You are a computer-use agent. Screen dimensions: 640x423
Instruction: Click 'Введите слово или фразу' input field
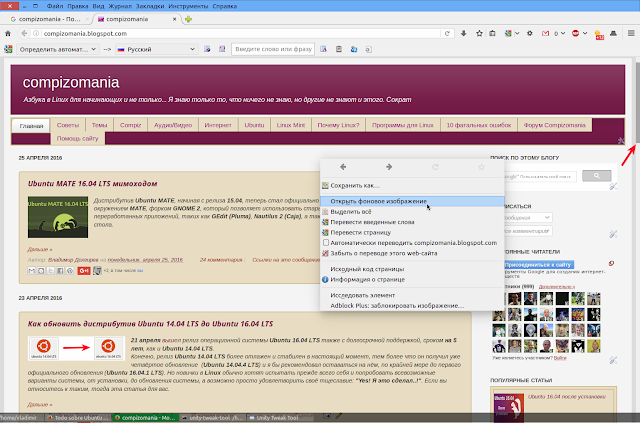click(x=273, y=49)
